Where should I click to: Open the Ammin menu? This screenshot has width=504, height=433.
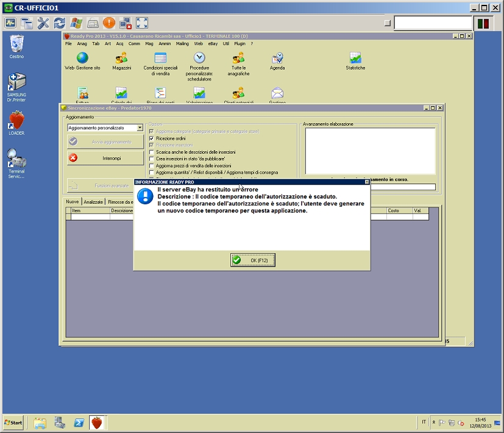165,43
